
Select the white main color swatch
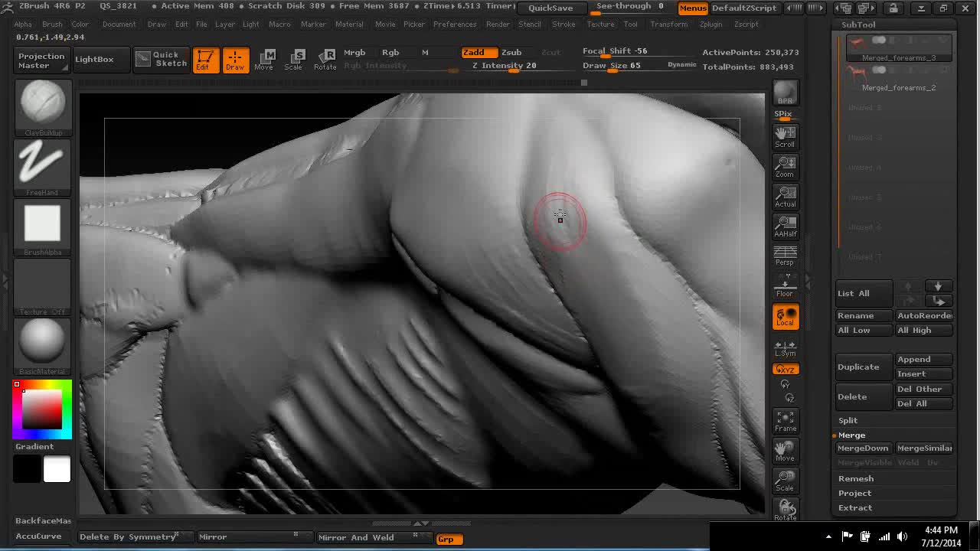coord(57,469)
